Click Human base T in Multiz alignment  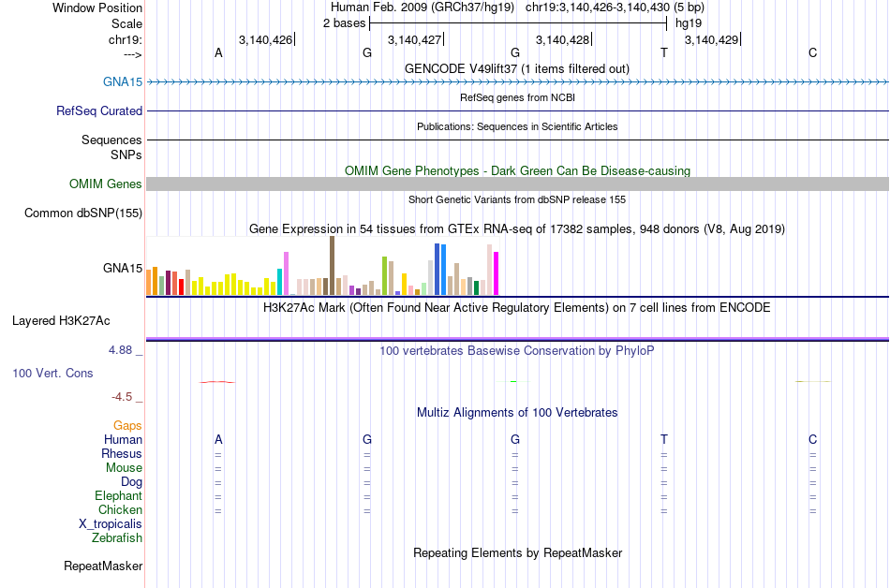664,439
